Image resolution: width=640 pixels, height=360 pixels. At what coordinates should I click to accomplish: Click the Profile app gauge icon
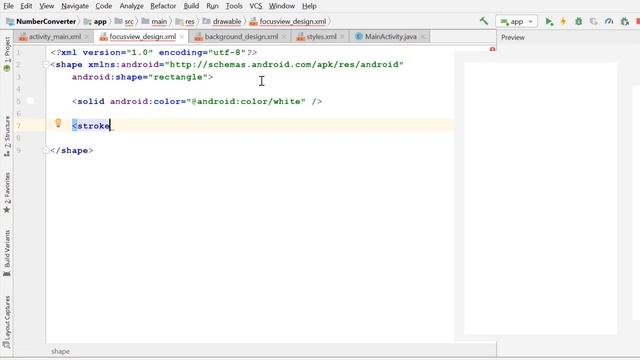609,22
